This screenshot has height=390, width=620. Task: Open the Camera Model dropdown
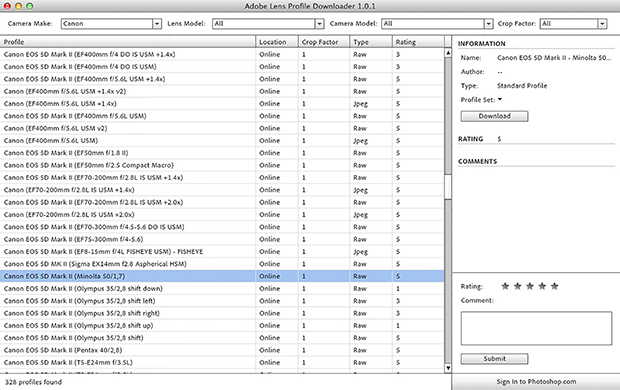(x=437, y=24)
